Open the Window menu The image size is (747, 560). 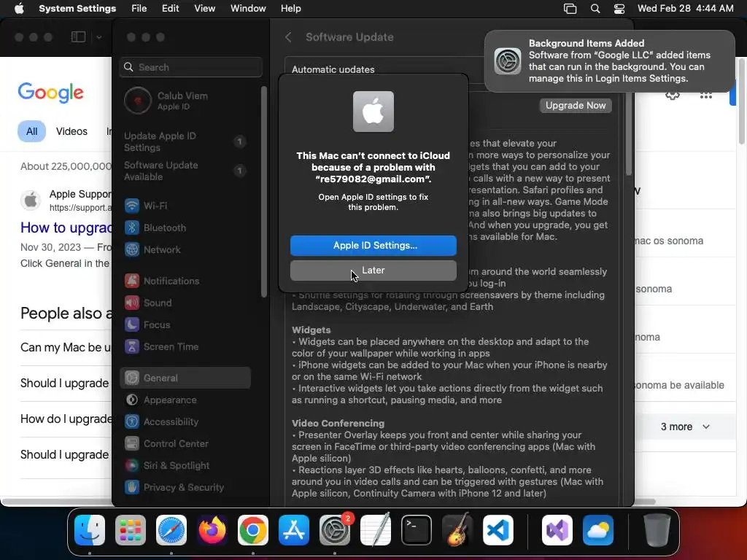click(248, 9)
